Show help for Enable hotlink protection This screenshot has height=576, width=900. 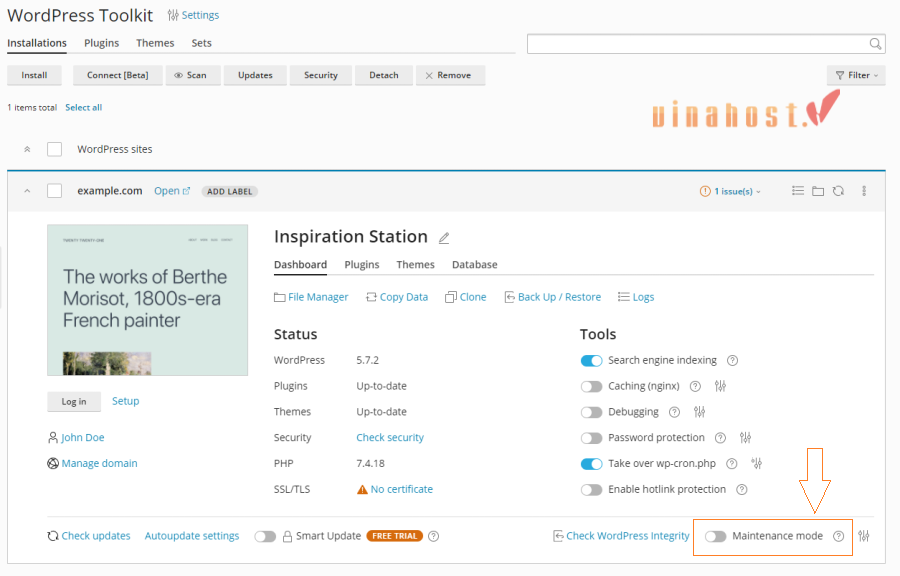[x=742, y=489]
